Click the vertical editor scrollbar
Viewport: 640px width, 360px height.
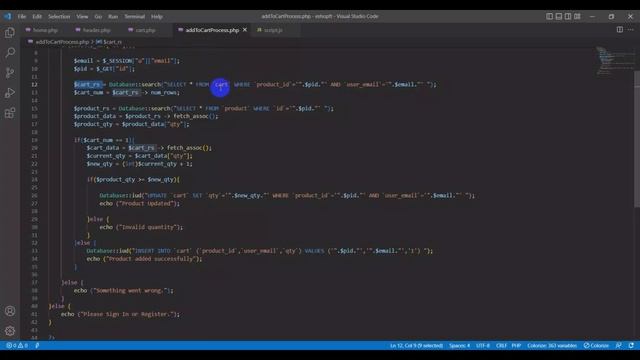pyautogui.click(x=637, y=139)
